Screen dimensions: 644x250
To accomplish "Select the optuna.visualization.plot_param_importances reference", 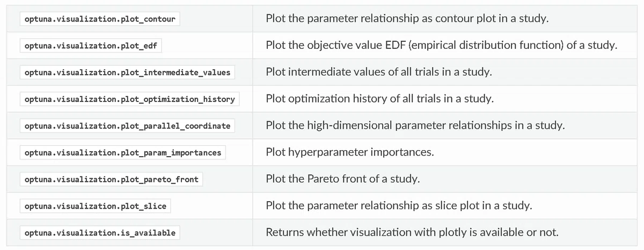I will [123, 153].
